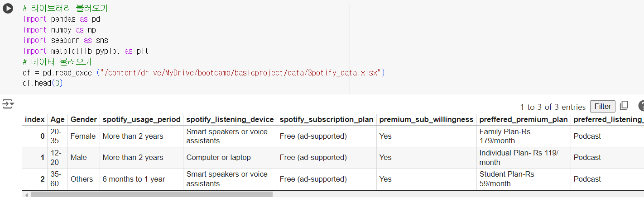Viewport: 644px width, 197px height.
Task: Sort by the Age column header
Action: coord(58,119)
